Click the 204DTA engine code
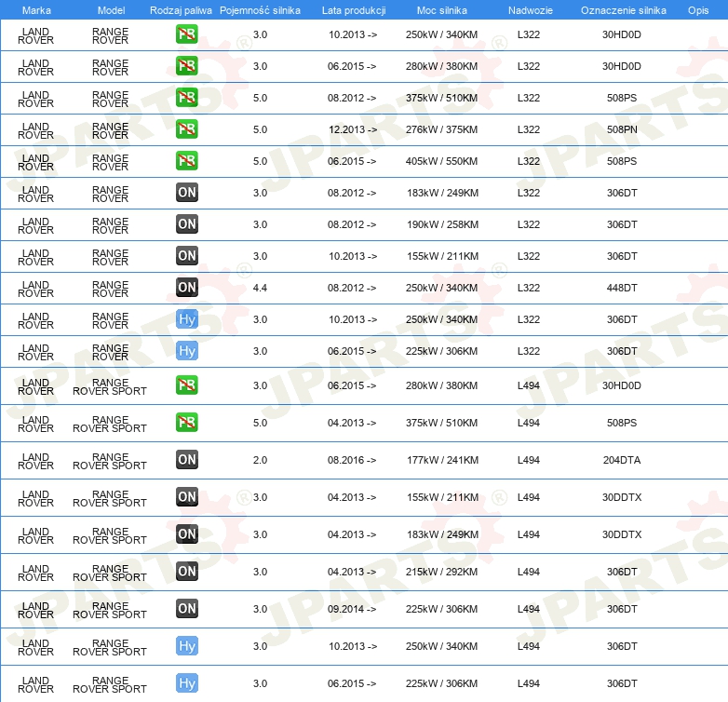Screen dimensions: 728x702 (622, 460)
